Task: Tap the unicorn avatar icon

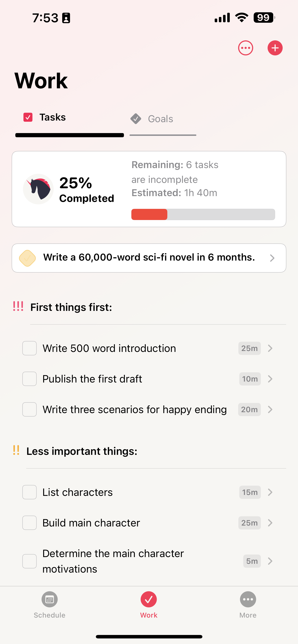Action: tap(38, 189)
